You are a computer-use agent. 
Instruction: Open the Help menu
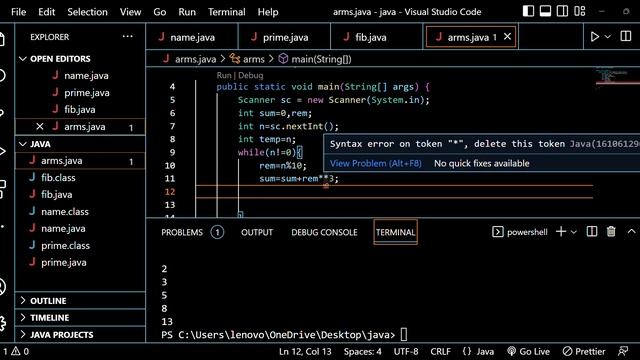tap(268, 12)
